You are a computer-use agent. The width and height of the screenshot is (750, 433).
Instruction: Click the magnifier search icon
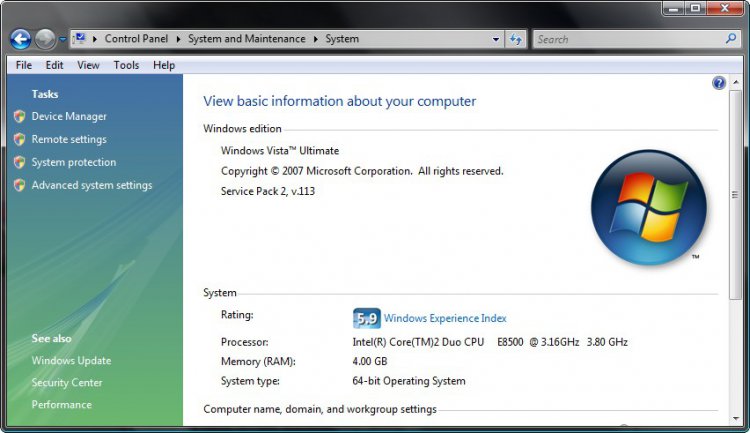click(x=731, y=39)
